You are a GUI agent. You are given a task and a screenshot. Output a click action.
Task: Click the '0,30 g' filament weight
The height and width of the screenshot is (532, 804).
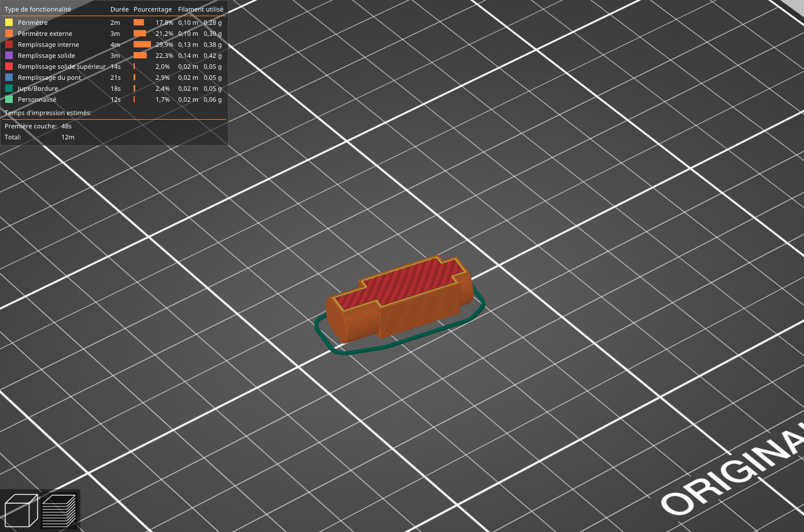213,34
